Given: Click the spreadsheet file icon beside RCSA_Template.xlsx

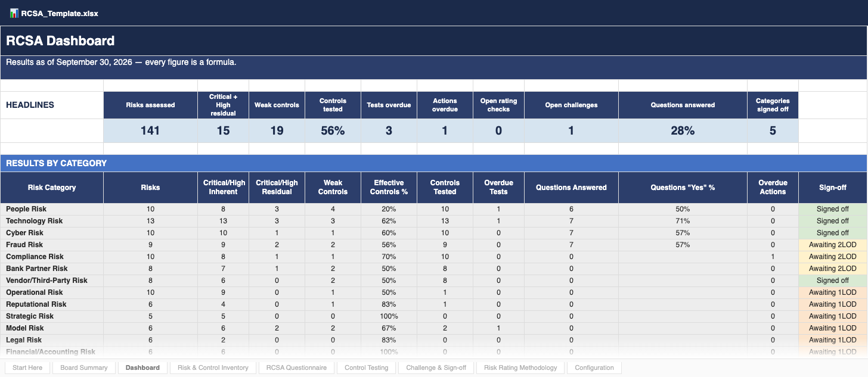Looking at the screenshot, I should [x=14, y=13].
